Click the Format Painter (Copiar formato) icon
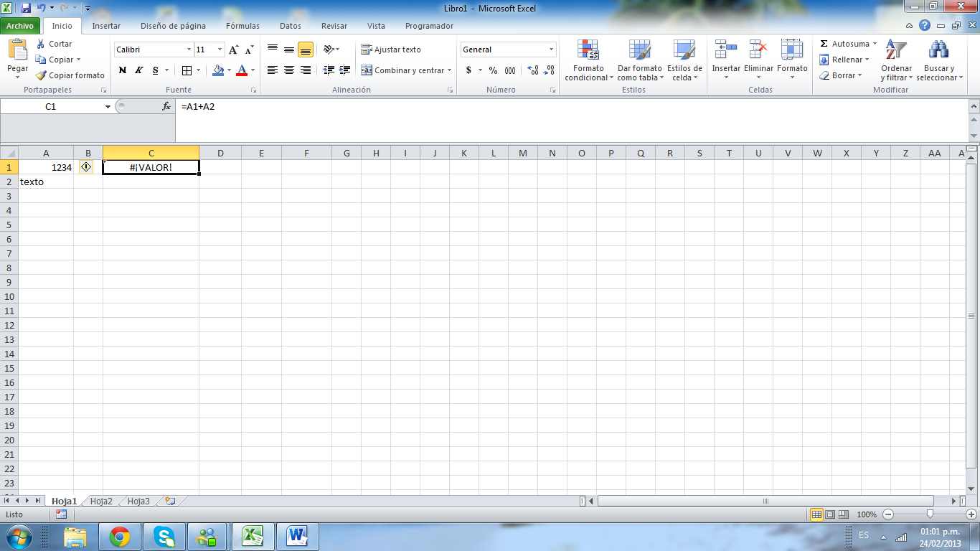The image size is (980, 551). [x=42, y=75]
